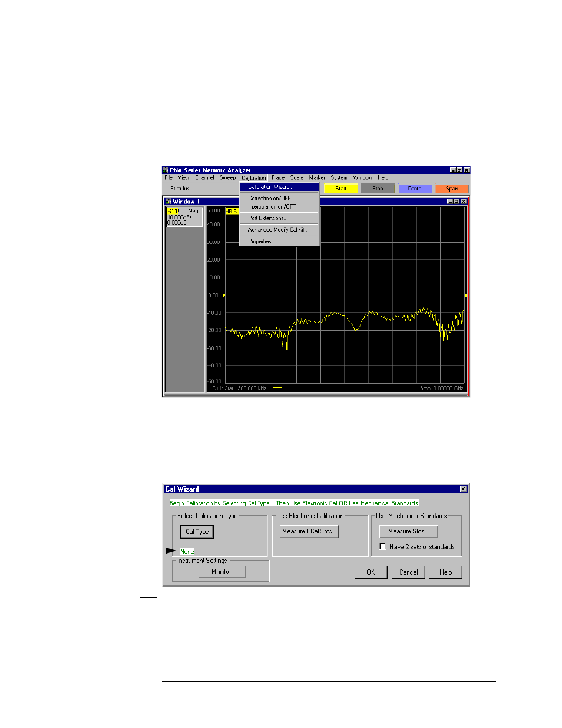Close the PNA Series Network Analyzer window
The height and width of the screenshot is (728, 562).
click(467, 170)
